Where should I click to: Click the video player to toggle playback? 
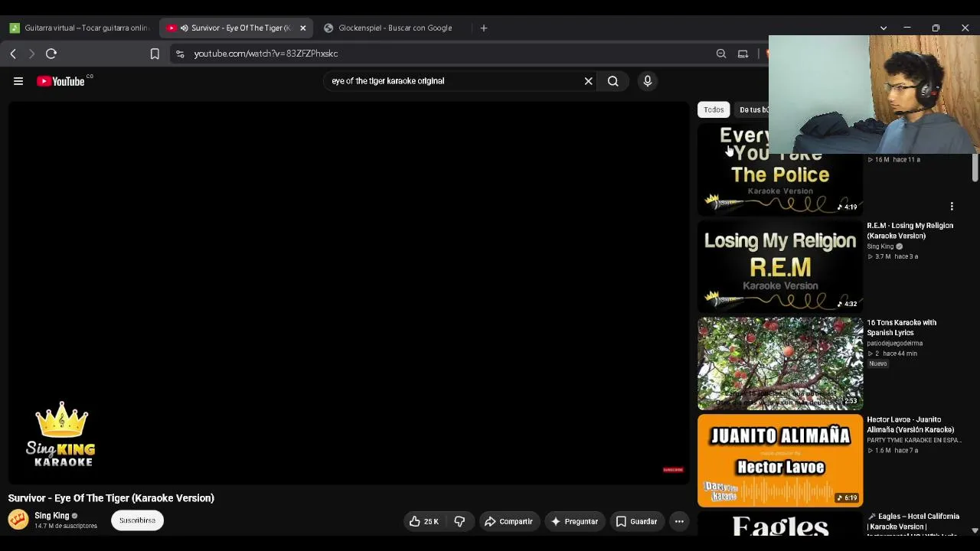[348, 293]
